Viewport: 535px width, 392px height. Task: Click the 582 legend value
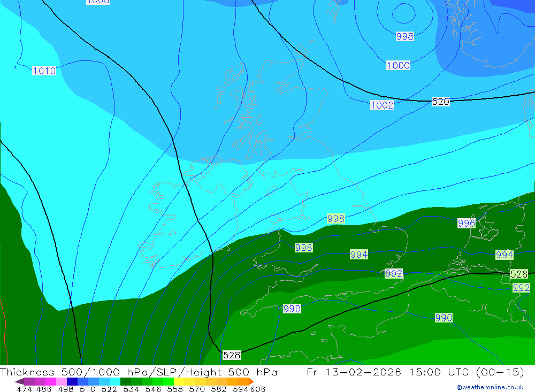click(218, 389)
